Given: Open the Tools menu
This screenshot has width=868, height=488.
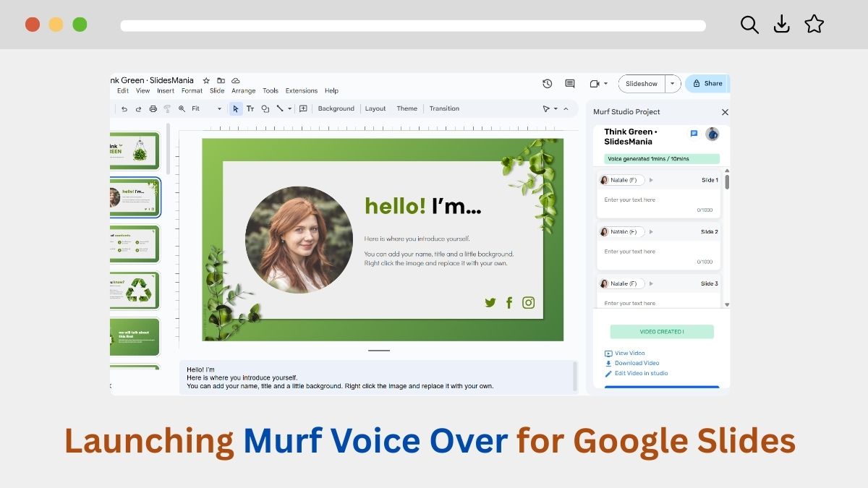Looking at the screenshot, I should click(x=271, y=91).
